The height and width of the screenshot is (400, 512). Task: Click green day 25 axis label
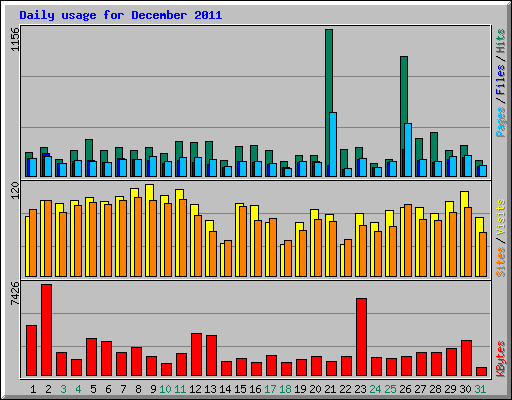pos(390,389)
